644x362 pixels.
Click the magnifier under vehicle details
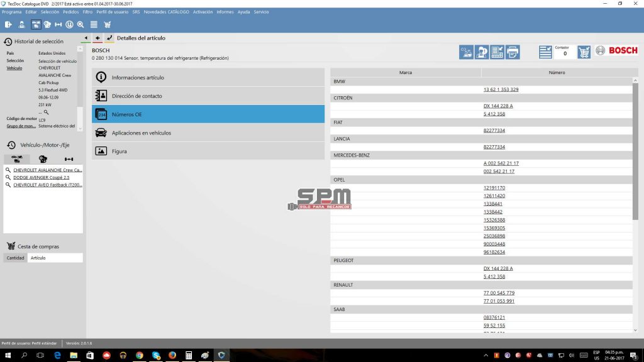(x=46, y=112)
